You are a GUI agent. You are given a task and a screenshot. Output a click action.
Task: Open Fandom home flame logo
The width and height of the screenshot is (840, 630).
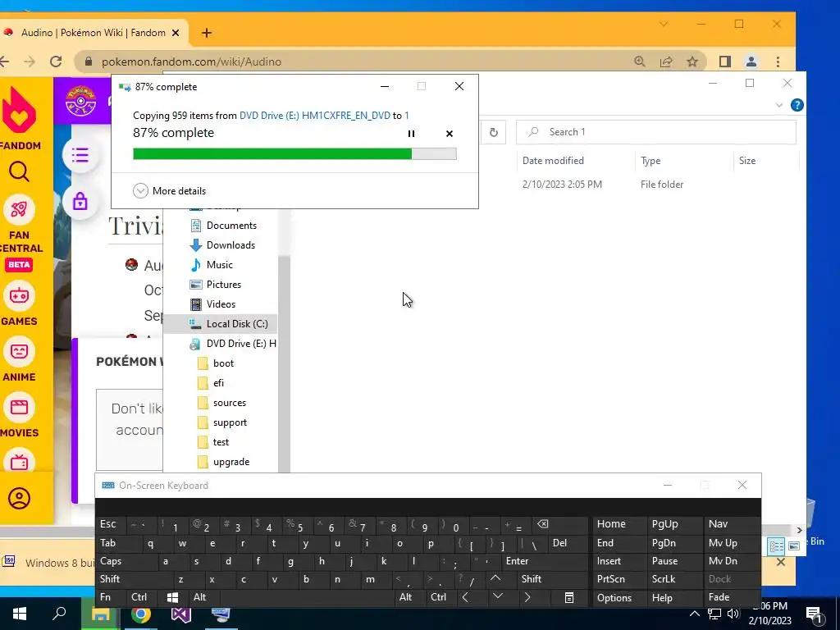(x=20, y=110)
